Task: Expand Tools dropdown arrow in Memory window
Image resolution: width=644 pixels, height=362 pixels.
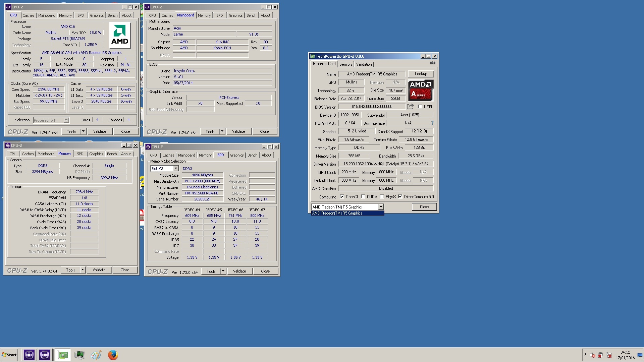Action: [83, 270]
